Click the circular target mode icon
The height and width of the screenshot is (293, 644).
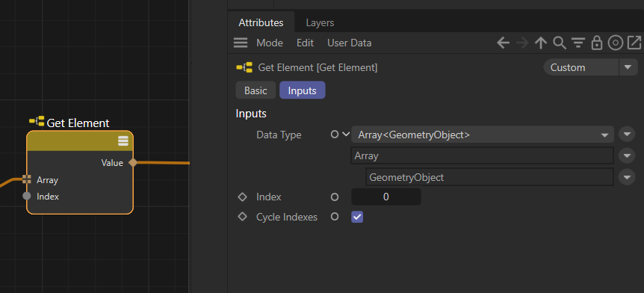pos(616,43)
